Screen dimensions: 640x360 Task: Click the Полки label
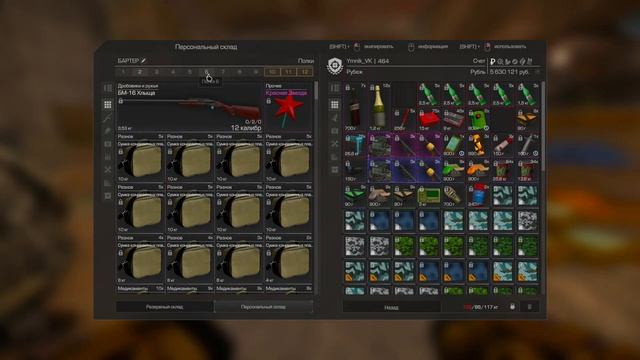point(306,61)
